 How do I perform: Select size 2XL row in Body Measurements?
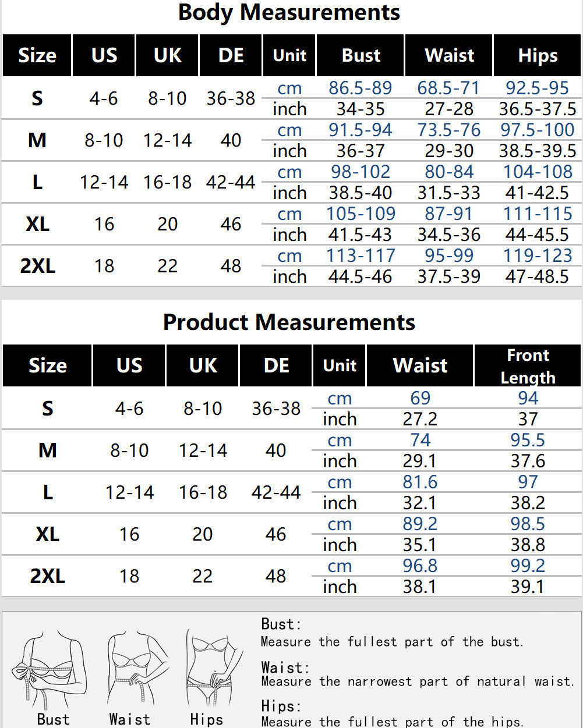(291, 266)
